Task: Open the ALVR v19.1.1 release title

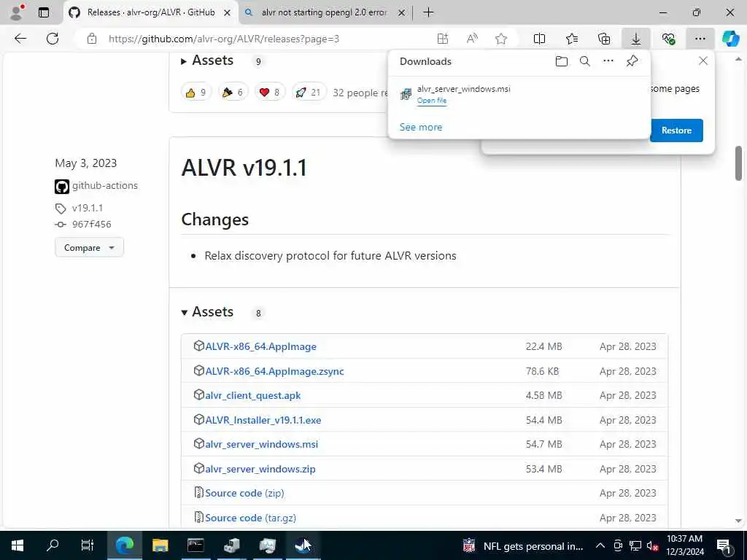Action: [x=244, y=168]
